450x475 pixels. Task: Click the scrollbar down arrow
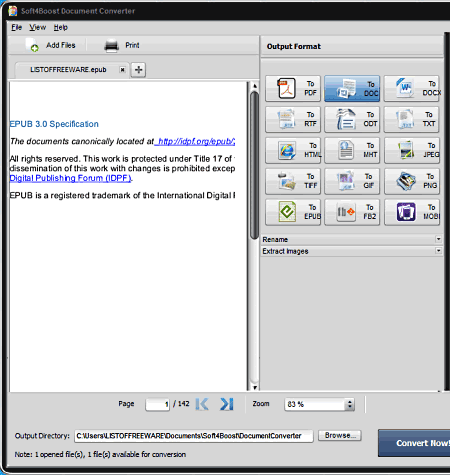pyautogui.click(x=255, y=387)
